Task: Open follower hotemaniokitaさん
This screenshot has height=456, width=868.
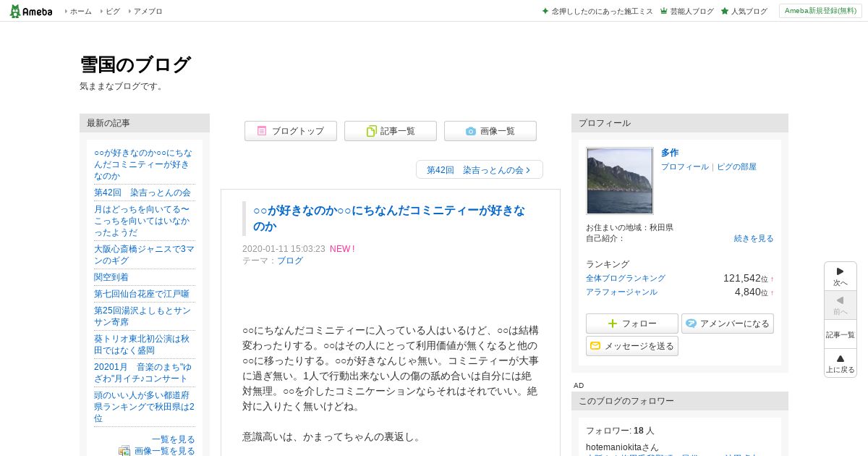Action: coord(622,447)
